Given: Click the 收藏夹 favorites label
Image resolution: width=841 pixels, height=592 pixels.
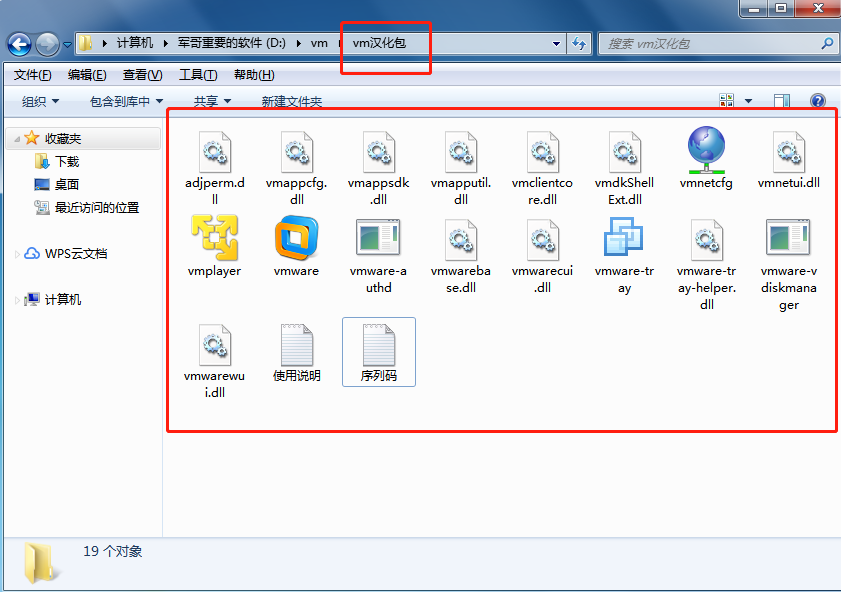Looking at the screenshot, I should (63, 138).
